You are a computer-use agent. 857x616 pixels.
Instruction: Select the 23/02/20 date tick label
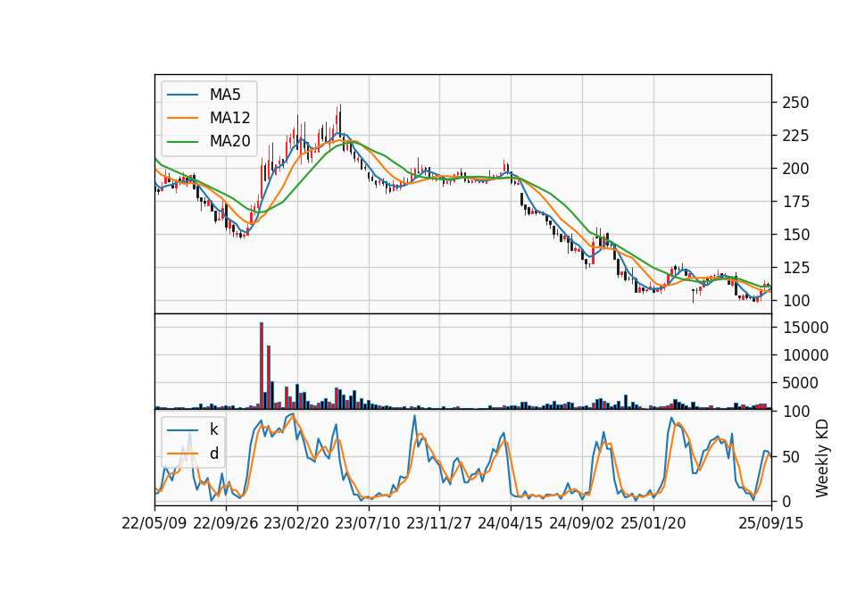pyautogui.click(x=296, y=523)
